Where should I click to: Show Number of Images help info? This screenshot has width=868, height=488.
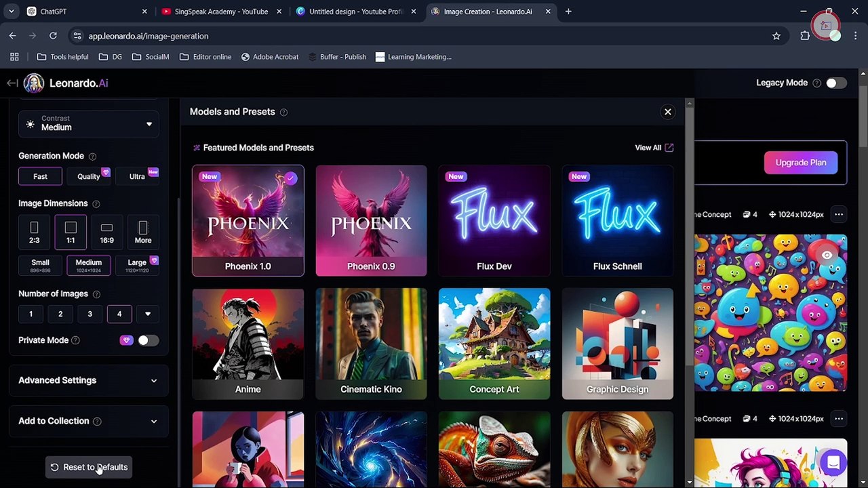coord(96,294)
